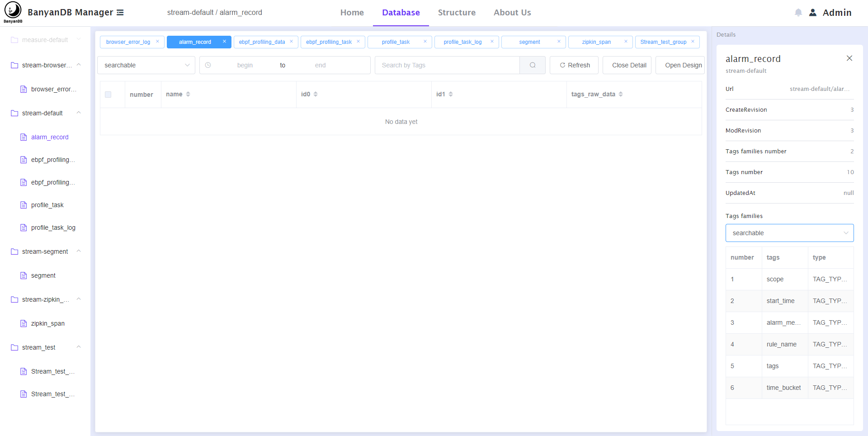This screenshot has height=436, width=868.
Task: Click the Url value stream-default/alar...
Action: click(820, 89)
